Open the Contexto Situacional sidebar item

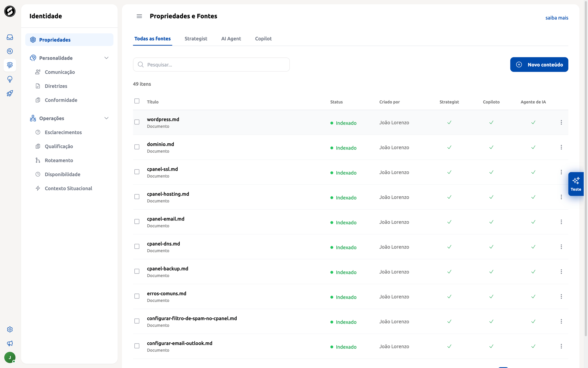(x=68, y=188)
